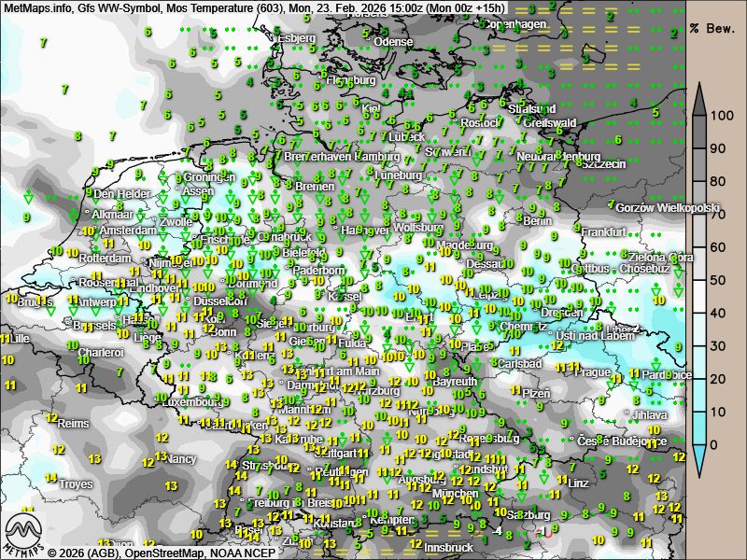Click the city marker dot beside Troyes
Image resolution: width=747 pixels, height=560 pixels.
pyautogui.click(x=56, y=484)
